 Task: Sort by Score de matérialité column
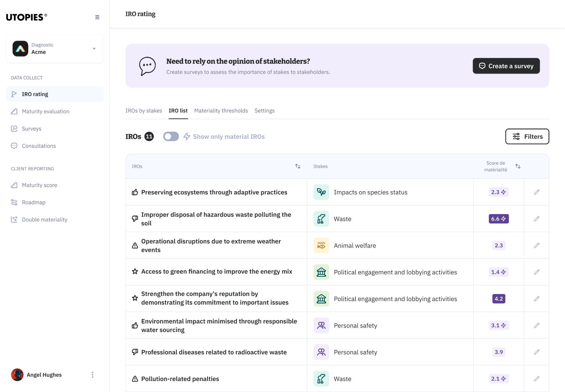(518, 166)
